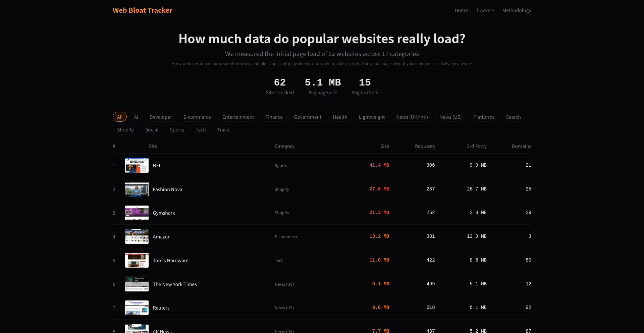This screenshot has height=333, width=644.
Task: Click the 27.6 MB size value
Action: [379, 189]
